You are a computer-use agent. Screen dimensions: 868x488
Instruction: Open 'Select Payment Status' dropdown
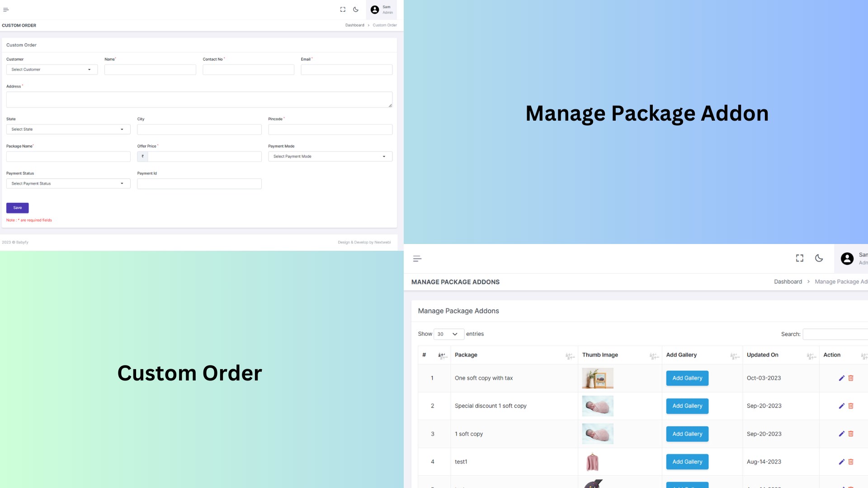(x=68, y=183)
